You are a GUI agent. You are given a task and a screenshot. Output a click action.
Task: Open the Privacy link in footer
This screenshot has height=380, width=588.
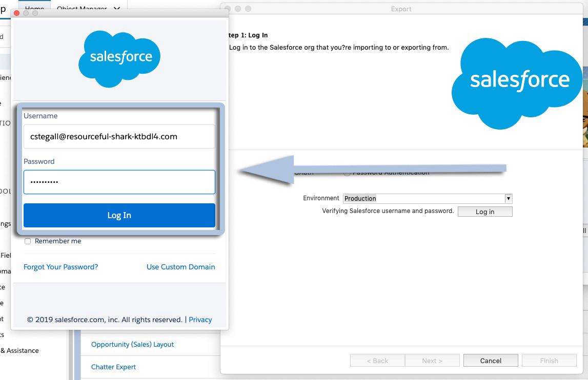[200, 320]
